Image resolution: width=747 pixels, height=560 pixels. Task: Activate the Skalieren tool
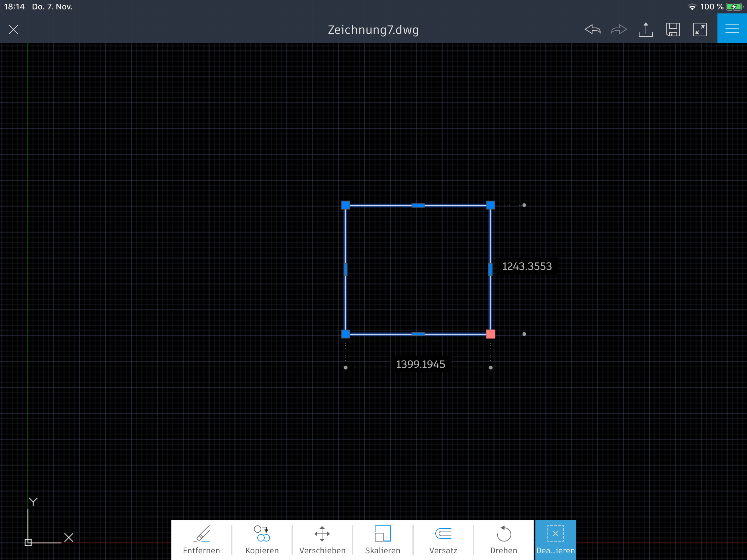coord(383,540)
